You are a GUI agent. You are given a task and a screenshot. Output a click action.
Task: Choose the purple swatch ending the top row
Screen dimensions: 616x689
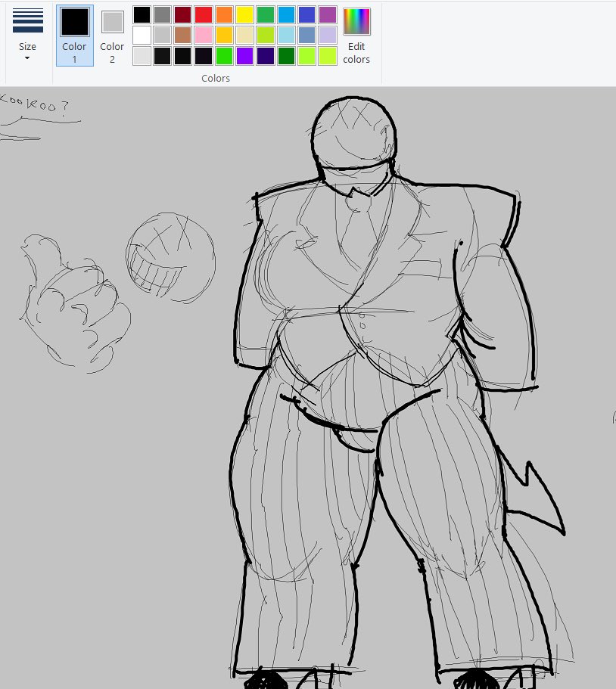click(328, 14)
